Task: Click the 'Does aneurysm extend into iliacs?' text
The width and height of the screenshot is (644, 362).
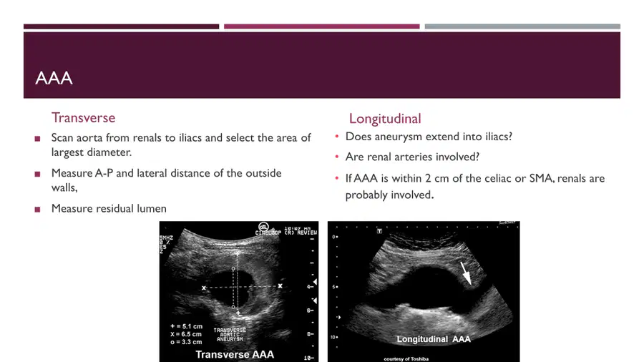Action: click(429, 137)
